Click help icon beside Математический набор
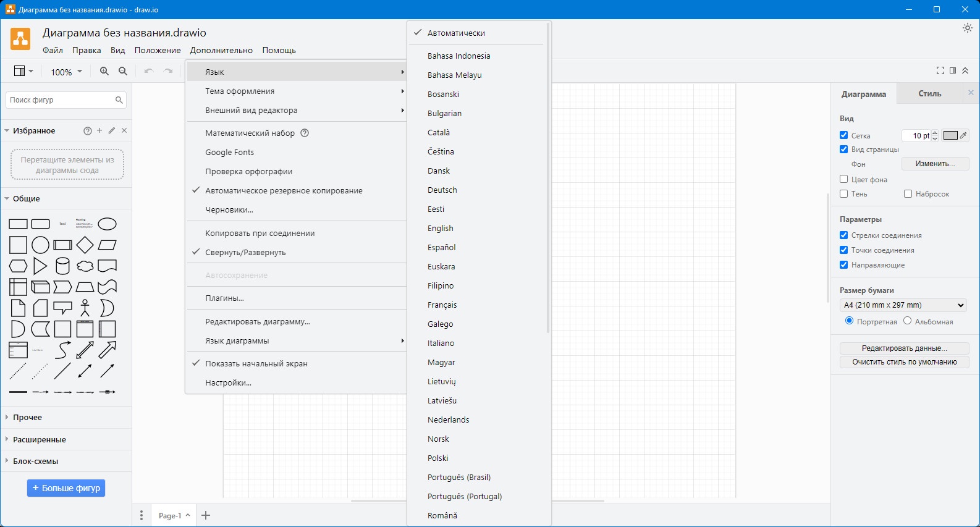This screenshot has height=527, width=980. (x=305, y=133)
